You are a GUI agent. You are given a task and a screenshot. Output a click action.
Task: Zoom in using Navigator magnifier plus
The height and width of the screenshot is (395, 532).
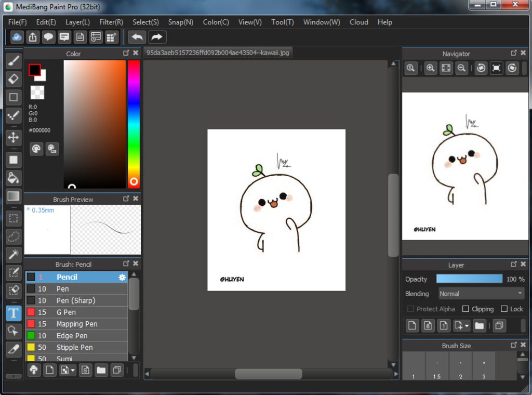tap(430, 68)
